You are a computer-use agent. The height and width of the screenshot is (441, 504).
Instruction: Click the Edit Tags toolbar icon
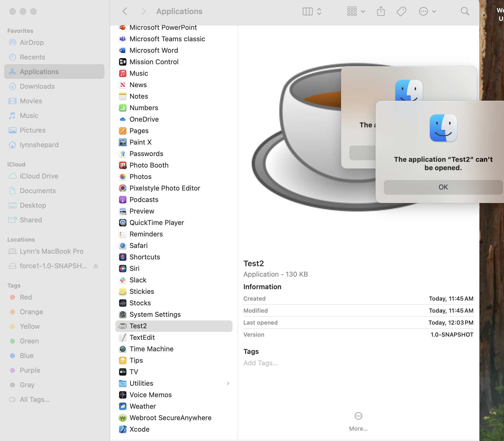point(401,11)
